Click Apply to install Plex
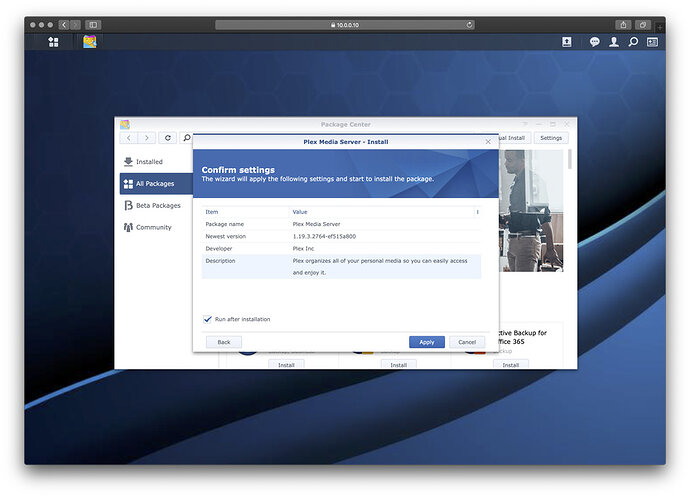The image size is (690, 497). (427, 342)
